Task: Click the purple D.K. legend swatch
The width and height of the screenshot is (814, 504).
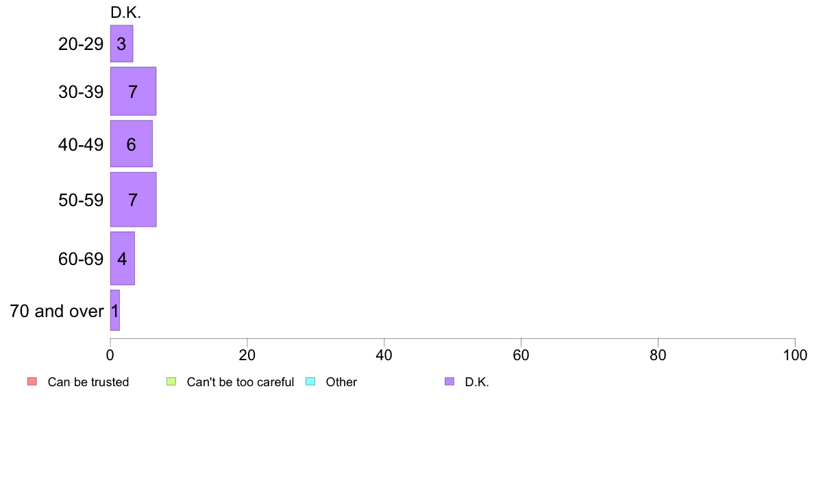Action: coord(449,381)
